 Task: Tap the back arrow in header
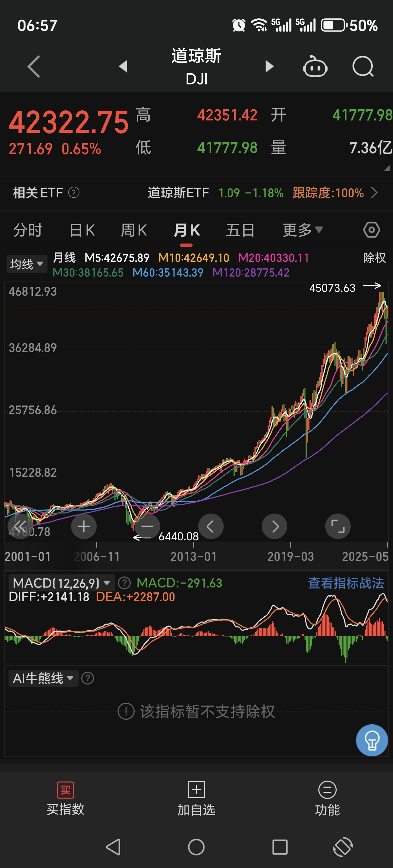[34, 66]
